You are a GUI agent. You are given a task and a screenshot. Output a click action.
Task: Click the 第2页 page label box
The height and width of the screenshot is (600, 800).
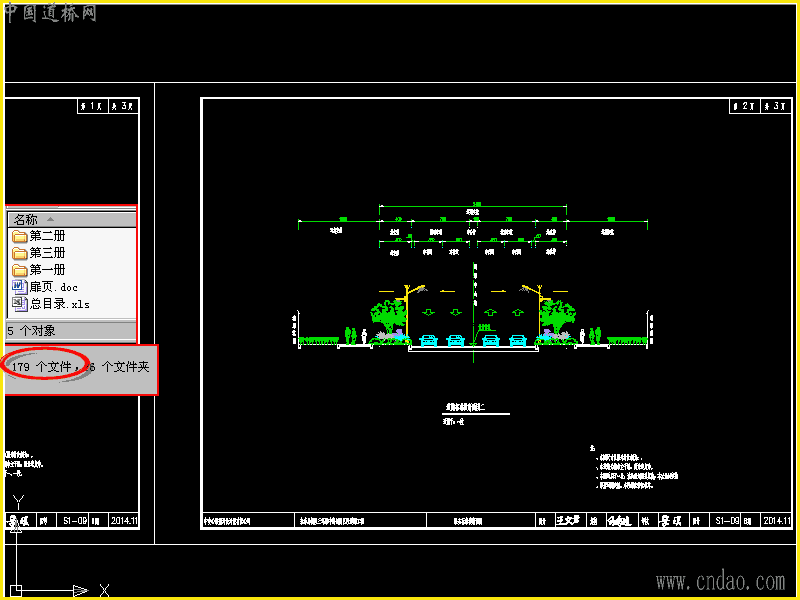[x=744, y=106]
